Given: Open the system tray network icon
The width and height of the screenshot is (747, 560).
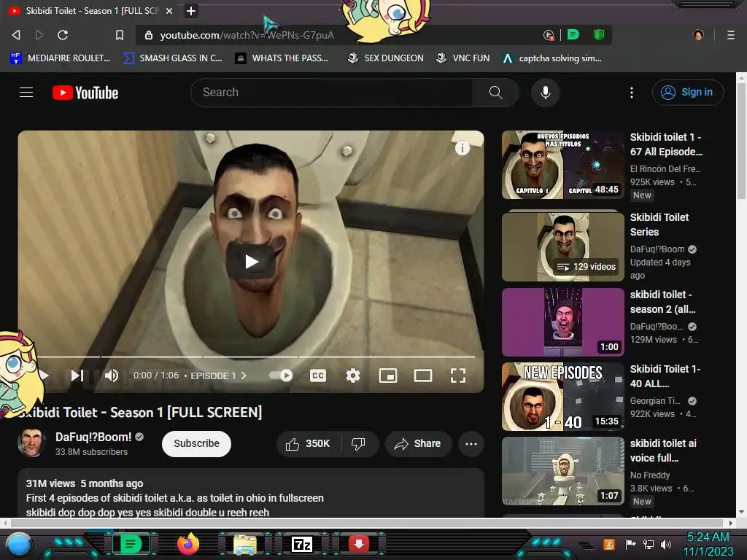Looking at the screenshot, I should point(649,544).
